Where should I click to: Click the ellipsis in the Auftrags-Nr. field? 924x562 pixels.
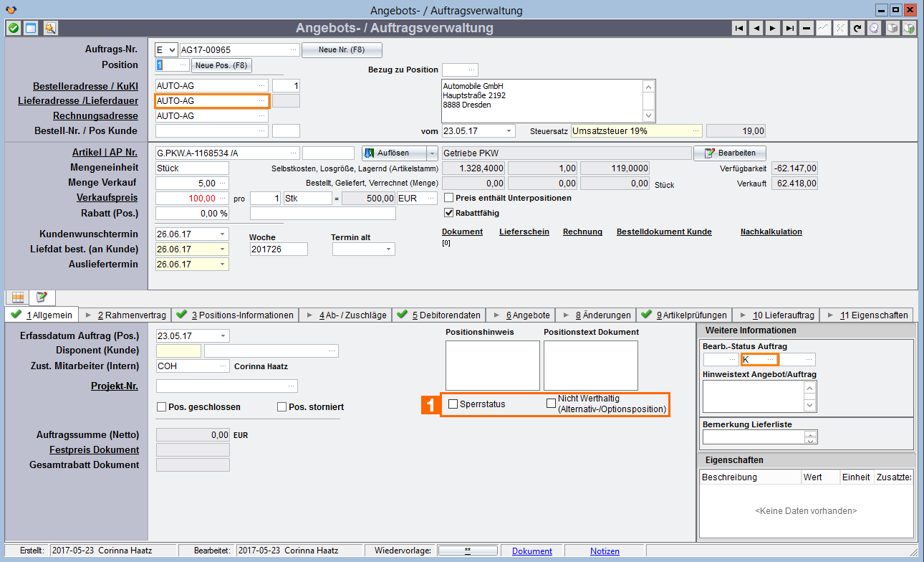(x=293, y=49)
